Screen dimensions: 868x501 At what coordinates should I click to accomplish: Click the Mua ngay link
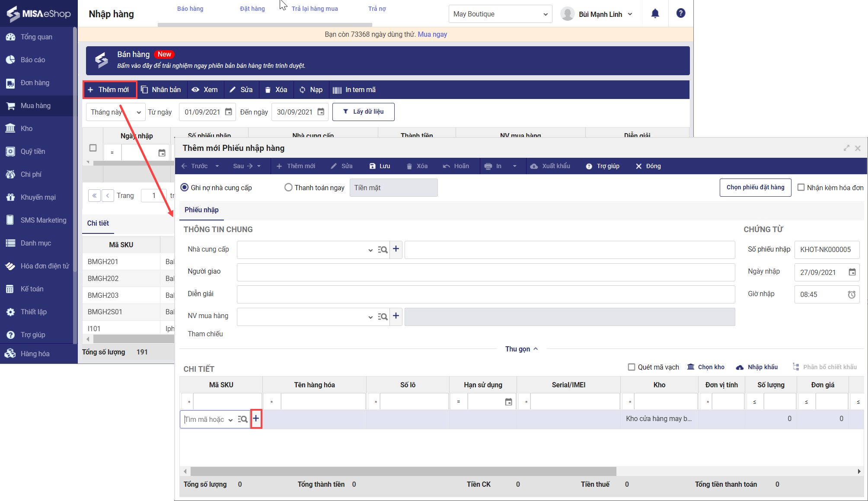(432, 34)
